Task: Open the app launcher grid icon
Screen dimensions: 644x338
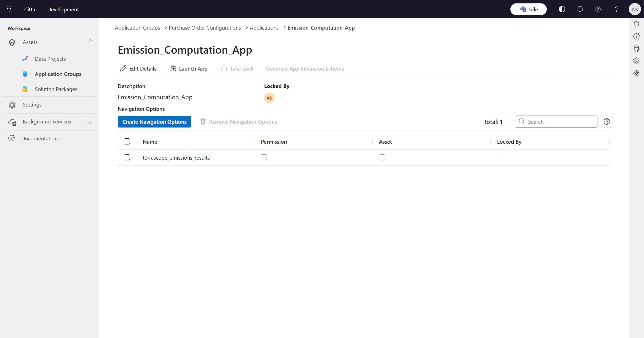Action: click(9, 9)
